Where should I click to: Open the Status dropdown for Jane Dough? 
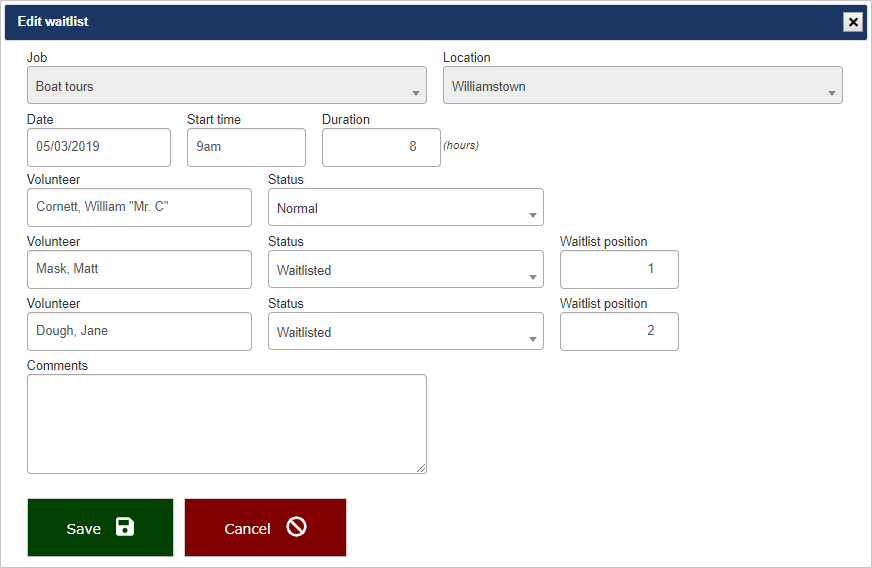(405, 332)
